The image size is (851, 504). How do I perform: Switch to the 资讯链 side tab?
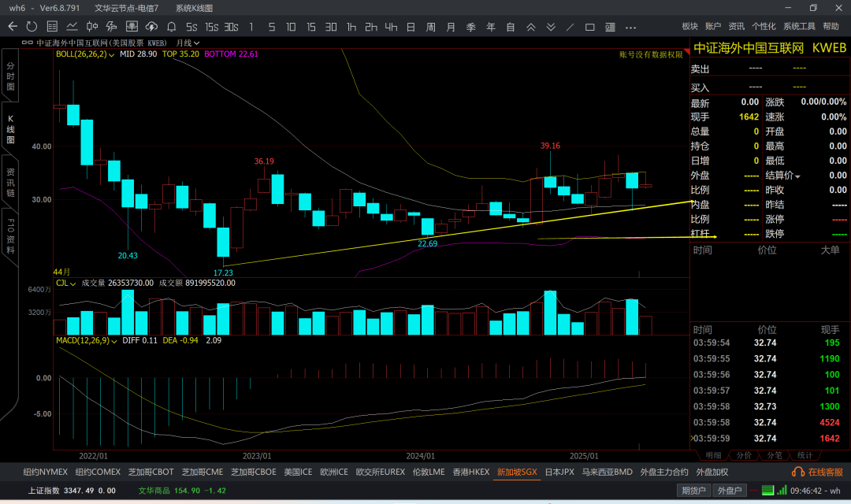point(10,182)
